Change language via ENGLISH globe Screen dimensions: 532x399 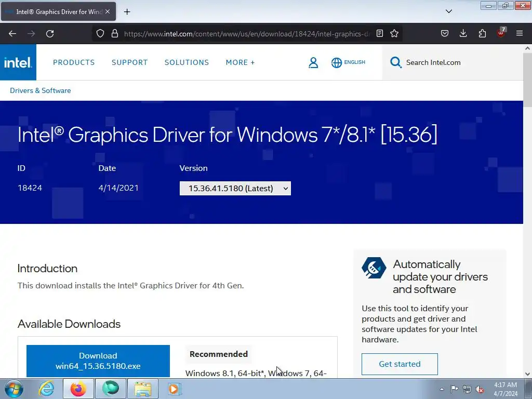pyautogui.click(x=348, y=62)
